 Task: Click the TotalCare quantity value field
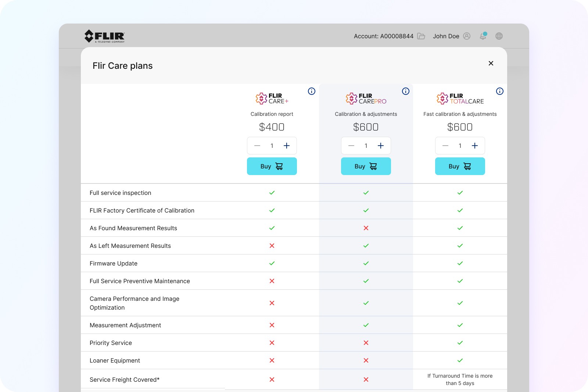(460, 146)
